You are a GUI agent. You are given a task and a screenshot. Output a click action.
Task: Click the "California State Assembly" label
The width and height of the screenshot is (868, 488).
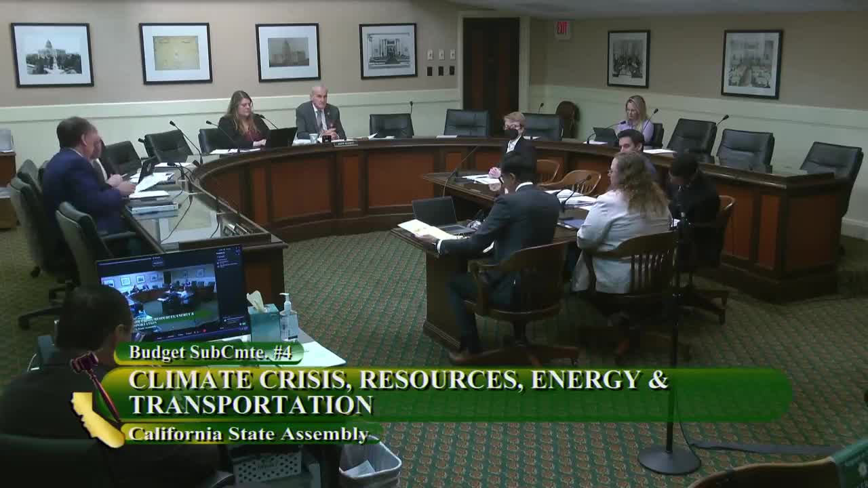tap(249, 434)
